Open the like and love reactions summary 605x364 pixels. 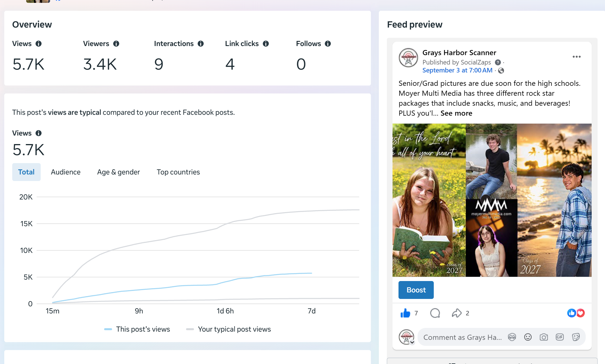(x=576, y=313)
